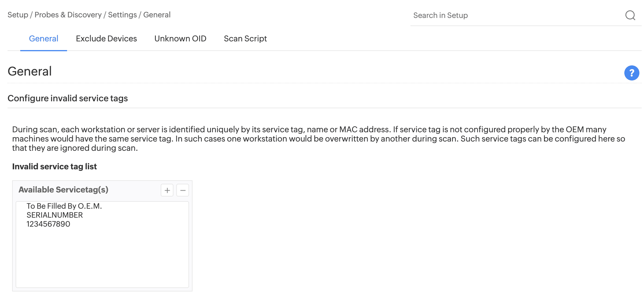
Task: Click General at the breadcrumb end
Action: click(x=157, y=15)
